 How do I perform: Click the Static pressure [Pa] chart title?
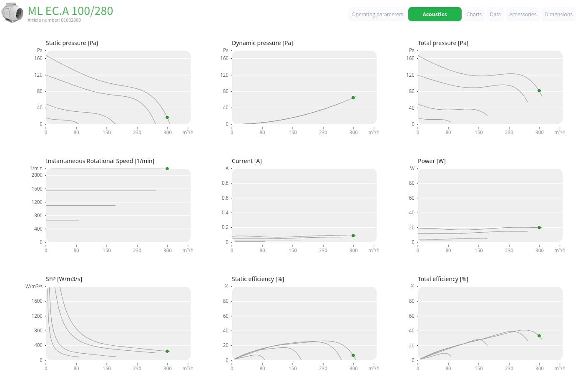point(72,43)
